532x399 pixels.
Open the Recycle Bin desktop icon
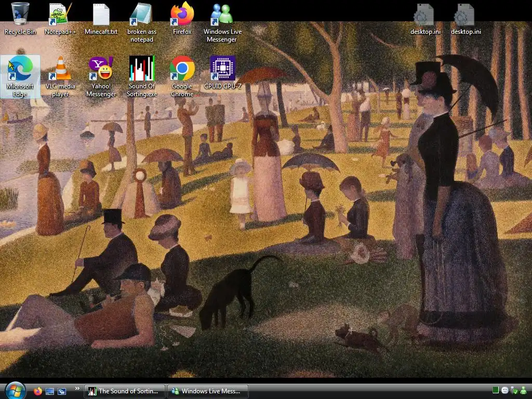coord(20,19)
